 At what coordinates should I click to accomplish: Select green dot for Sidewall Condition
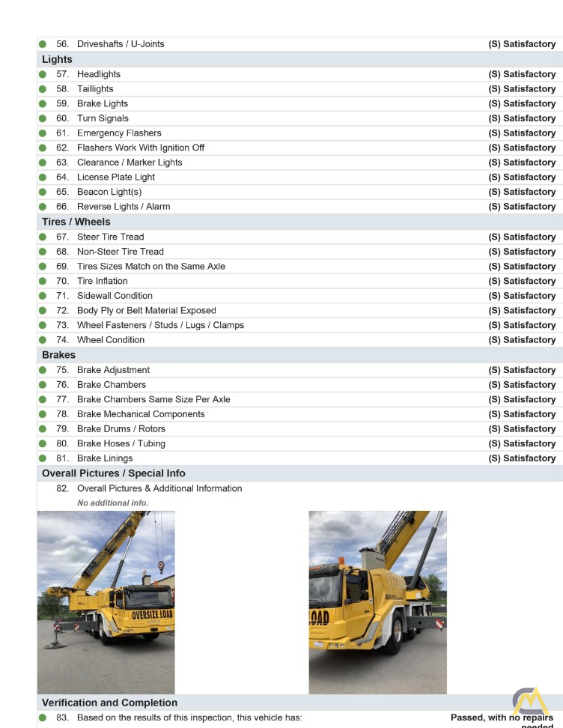(x=43, y=296)
